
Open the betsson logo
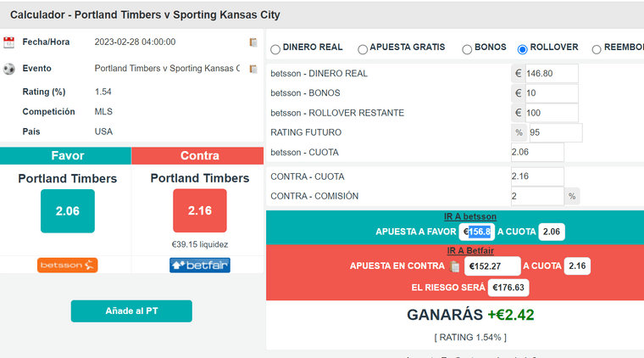(x=67, y=266)
